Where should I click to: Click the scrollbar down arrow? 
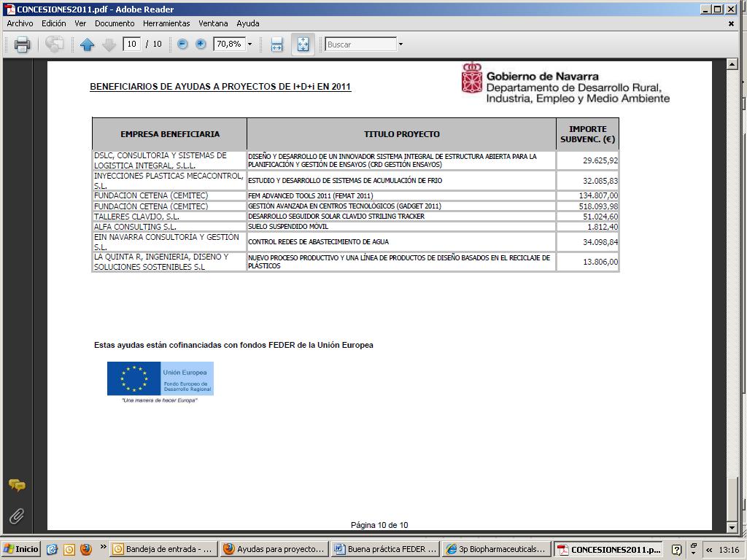tap(732, 527)
